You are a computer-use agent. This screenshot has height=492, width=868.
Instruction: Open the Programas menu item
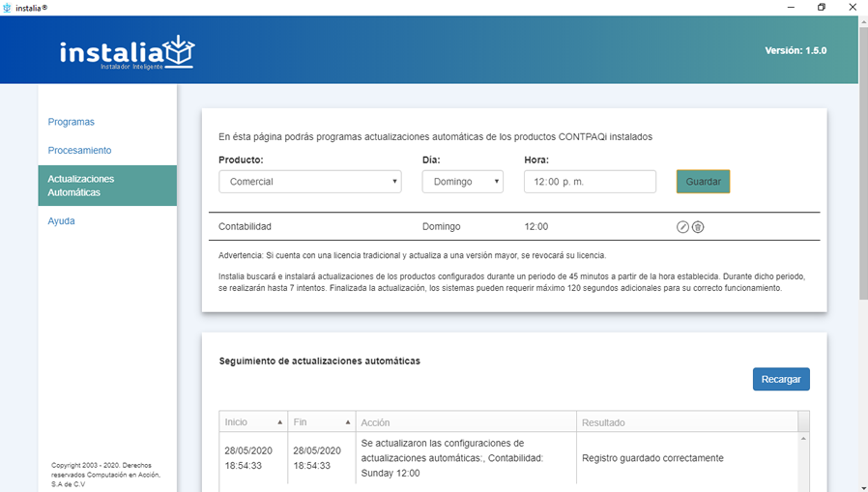coord(71,122)
